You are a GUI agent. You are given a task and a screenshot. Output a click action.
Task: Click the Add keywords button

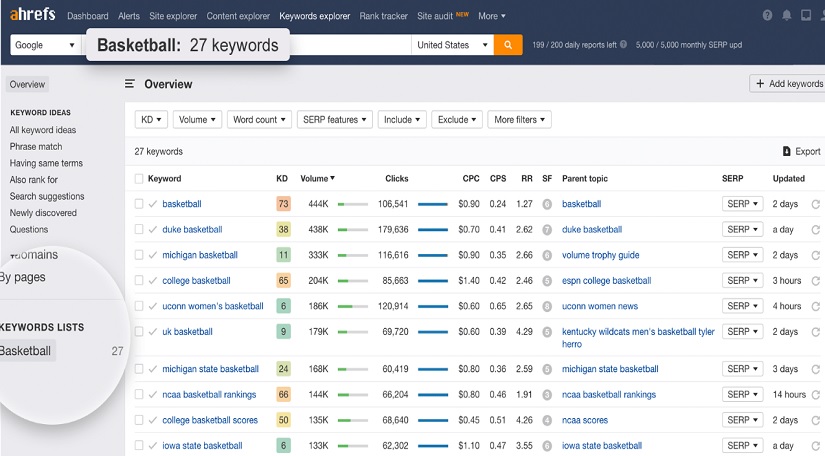tap(789, 84)
